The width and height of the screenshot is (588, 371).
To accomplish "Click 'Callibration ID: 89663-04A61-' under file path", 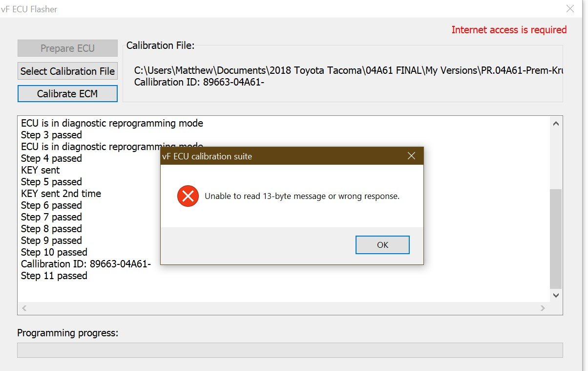I will [199, 82].
